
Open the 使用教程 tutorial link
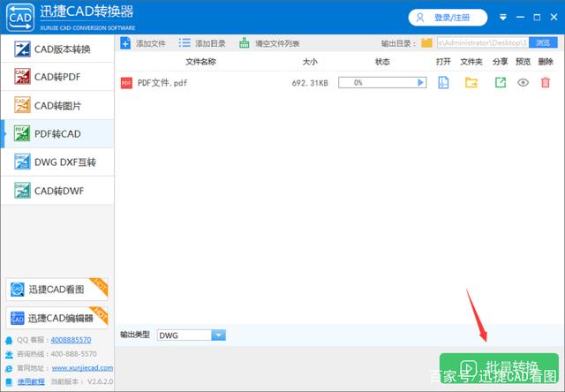tap(31, 381)
